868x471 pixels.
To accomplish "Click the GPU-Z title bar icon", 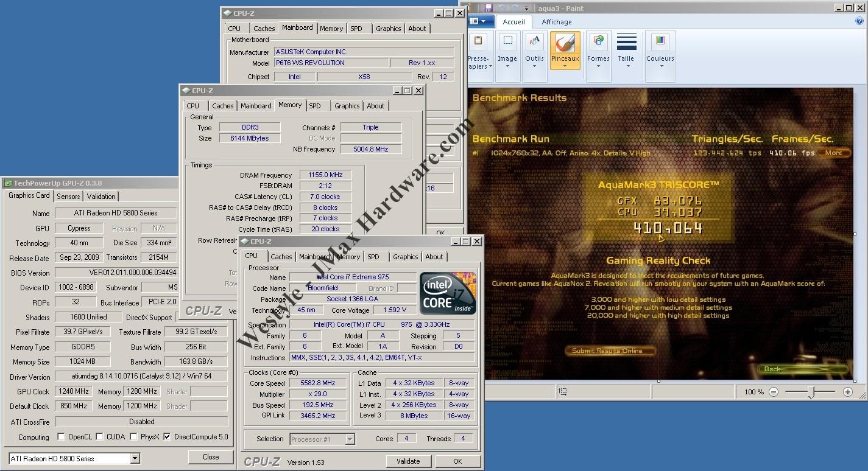I will pos(8,183).
